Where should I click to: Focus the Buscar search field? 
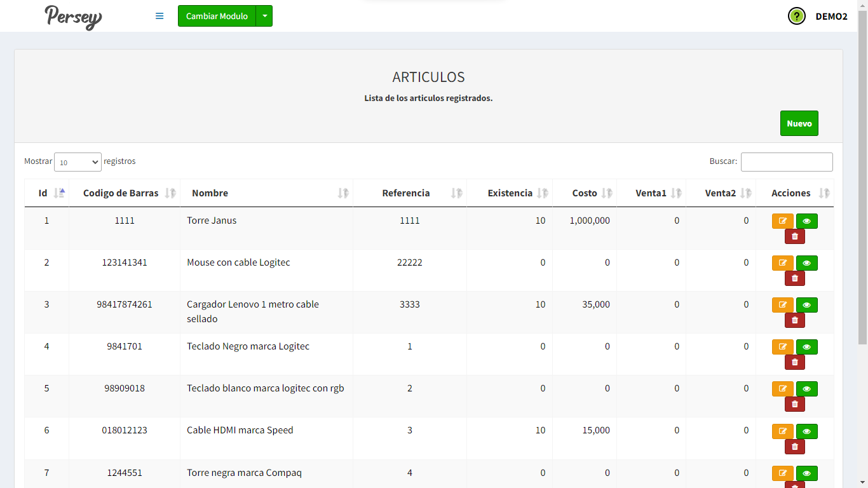point(786,162)
